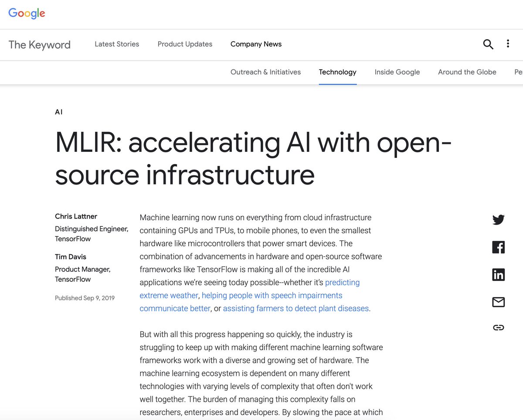This screenshot has height=420, width=523.
Task: Click author name Tim Davis
Action: tap(70, 256)
